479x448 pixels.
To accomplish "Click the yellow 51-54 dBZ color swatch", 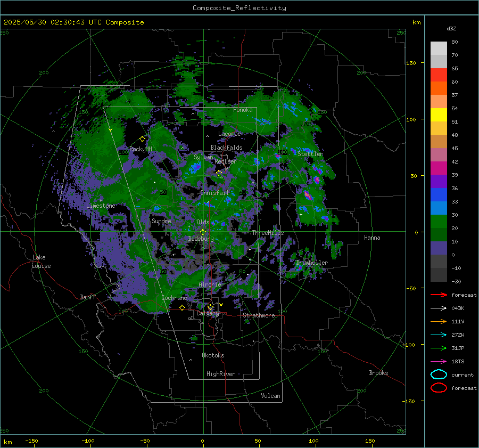I will click(x=439, y=115).
